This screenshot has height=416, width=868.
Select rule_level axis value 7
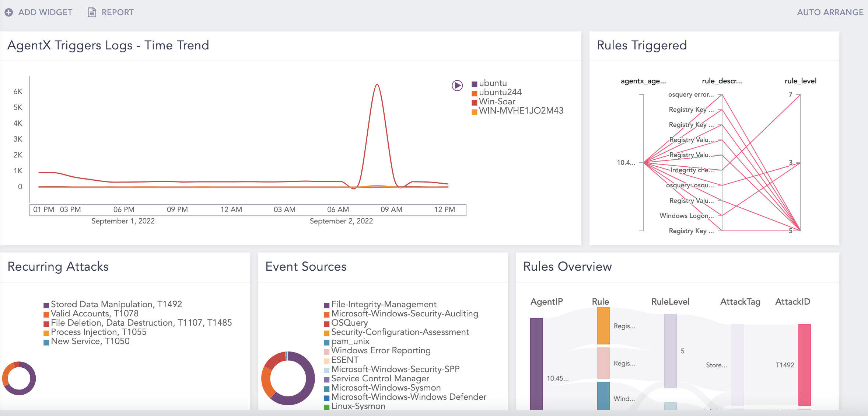pyautogui.click(x=791, y=94)
